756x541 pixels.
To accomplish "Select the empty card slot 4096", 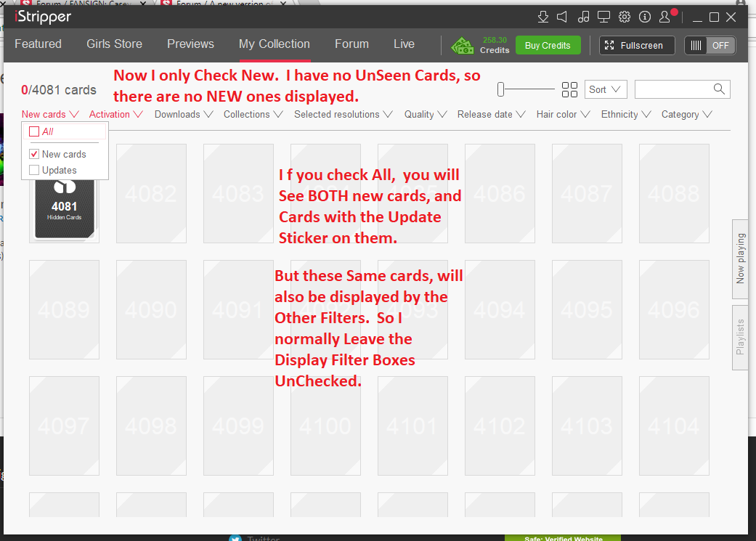I will [674, 309].
